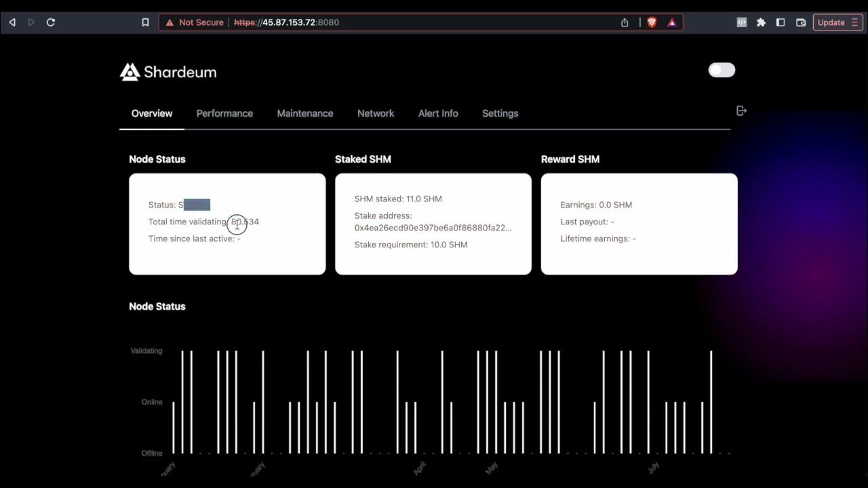Select the Overview tab
This screenshot has height=488, width=868.
coord(152,113)
